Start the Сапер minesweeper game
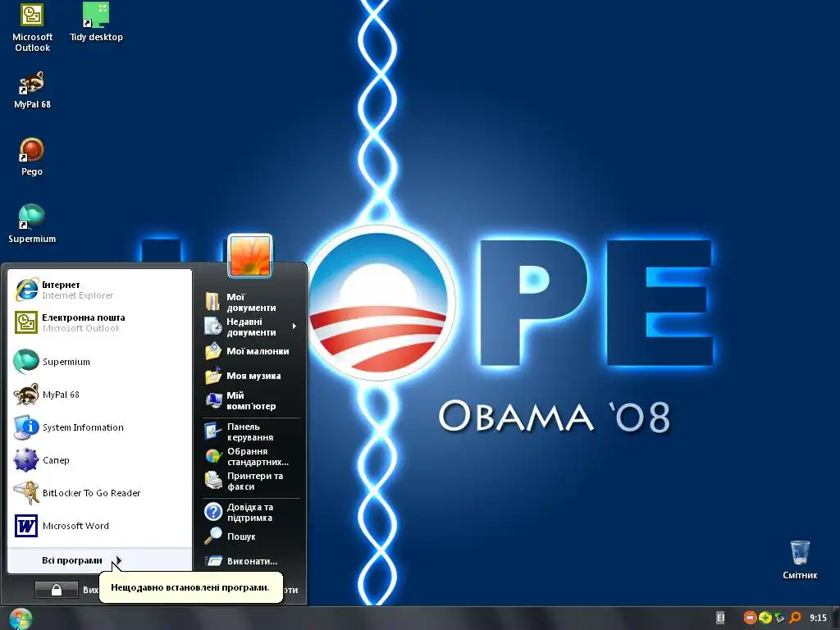Screen dimensions: 840x630 99,460
